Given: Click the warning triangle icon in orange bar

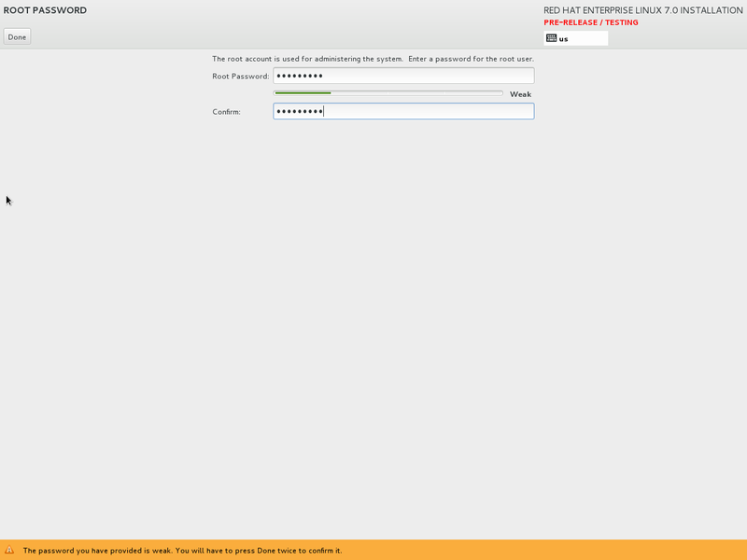Looking at the screenshot, I should pyautogui.click(x=9, y=550).
